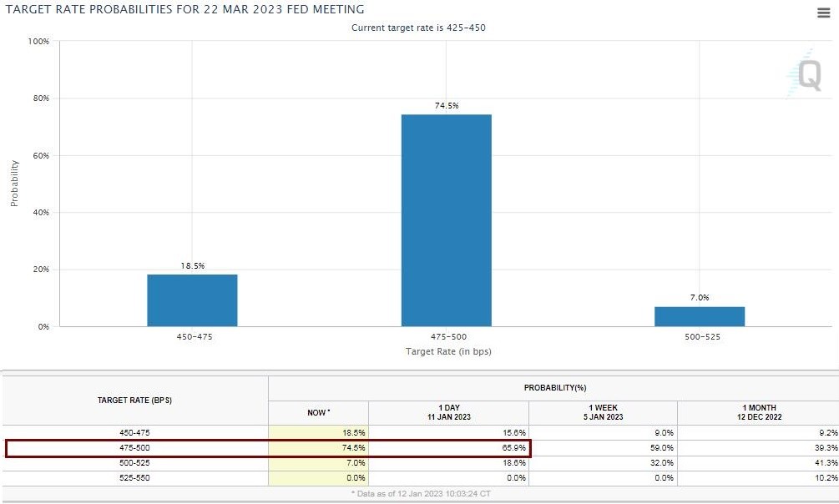Click the 1 WEEK 5 JAN 2023 header
Image resolution: width=839 pixels, height=504 pixels.
tap(603, 412)
